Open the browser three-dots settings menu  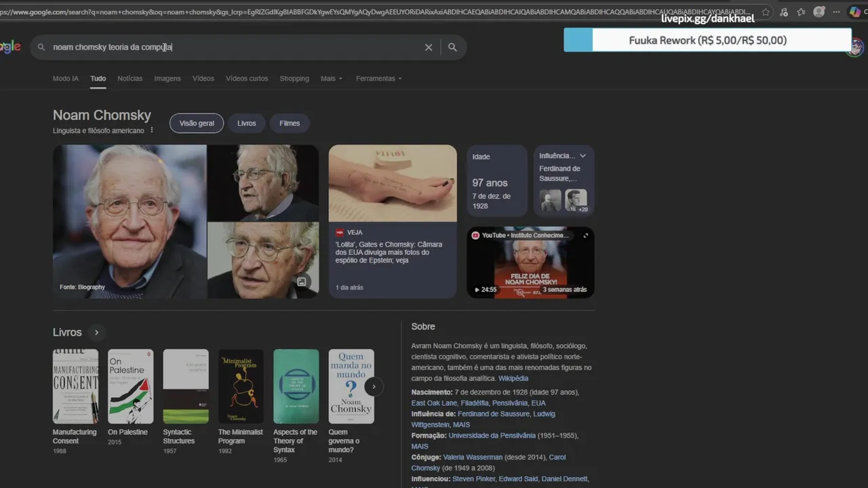point(836,12)
